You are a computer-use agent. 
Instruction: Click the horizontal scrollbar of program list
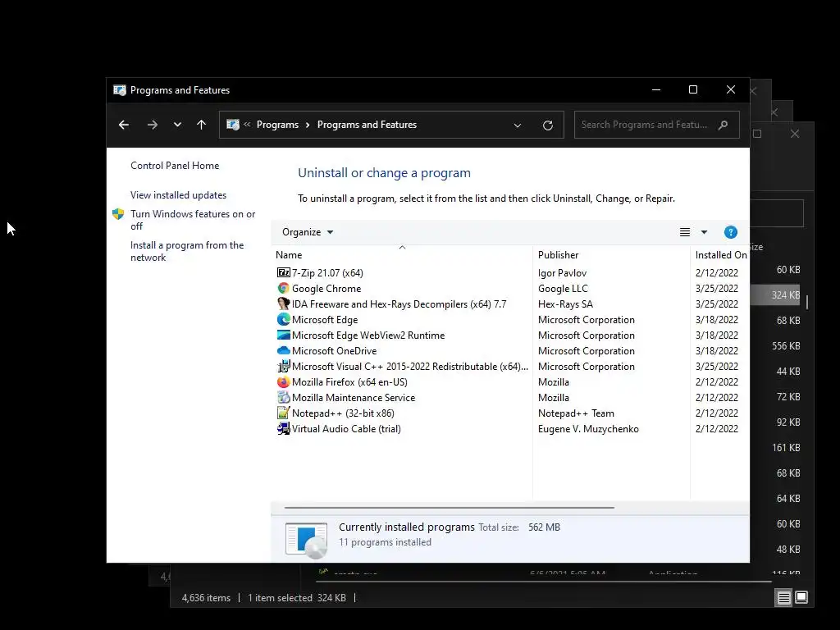(449, 507)
